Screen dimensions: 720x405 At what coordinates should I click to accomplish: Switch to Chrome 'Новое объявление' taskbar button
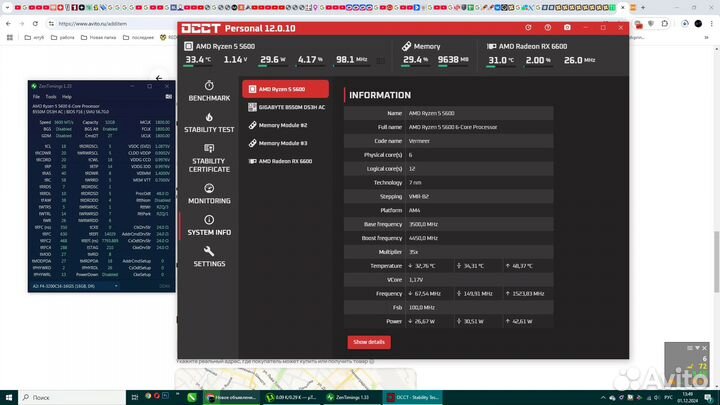(232, 397)
